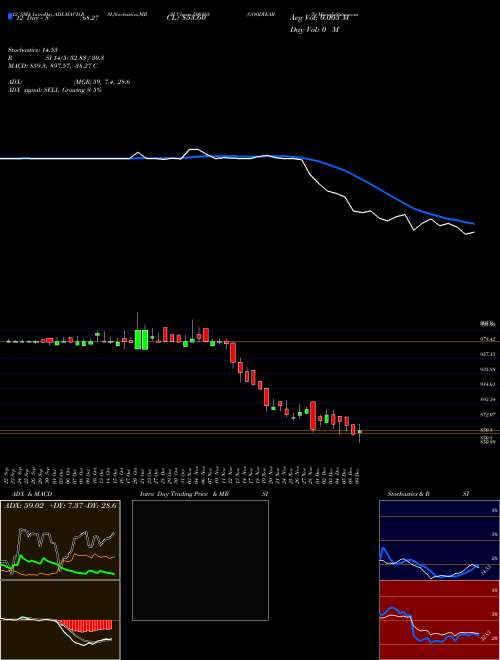Open the red RSI chart panel
Viewport: 500px width, 660px height.
pos(439,620)
